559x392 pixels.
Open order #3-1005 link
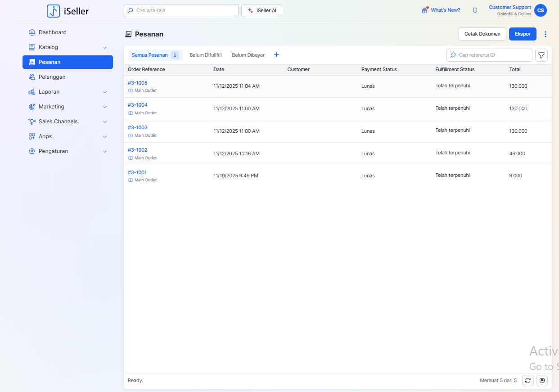pyautogui.click(x=137, y=83)
